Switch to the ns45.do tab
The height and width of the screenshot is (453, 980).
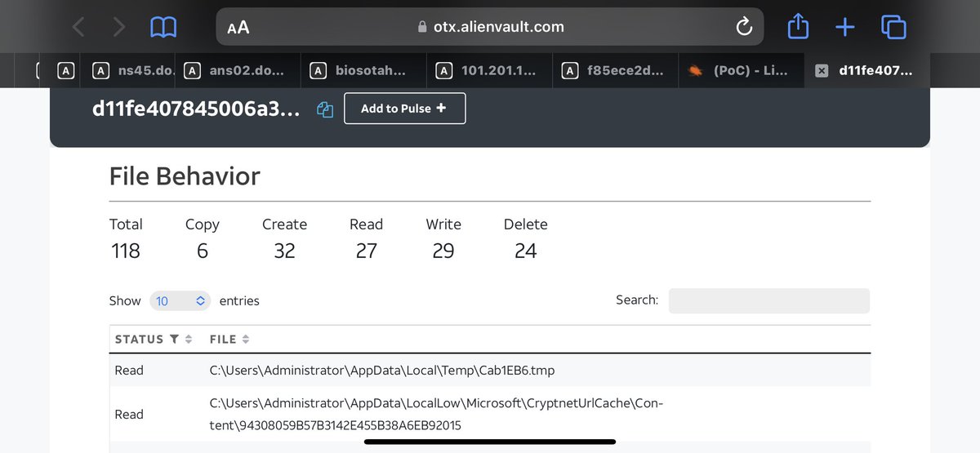[x=135, y=71]
